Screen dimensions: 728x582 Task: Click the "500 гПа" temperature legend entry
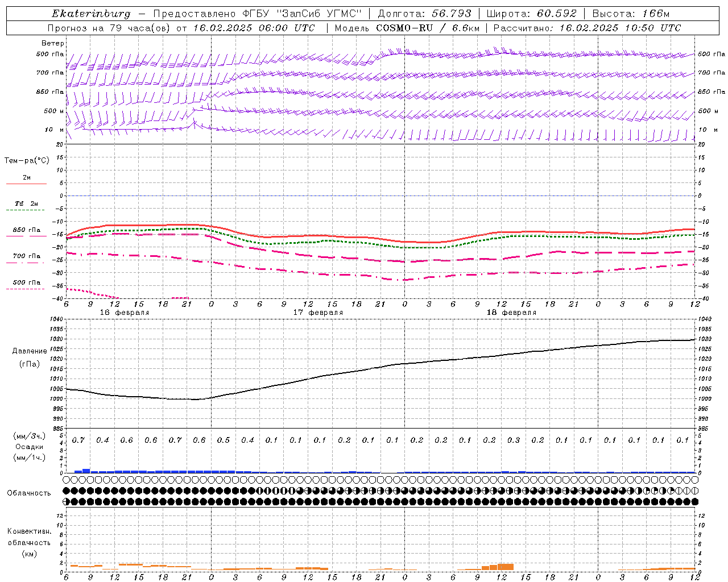[27, 282]
